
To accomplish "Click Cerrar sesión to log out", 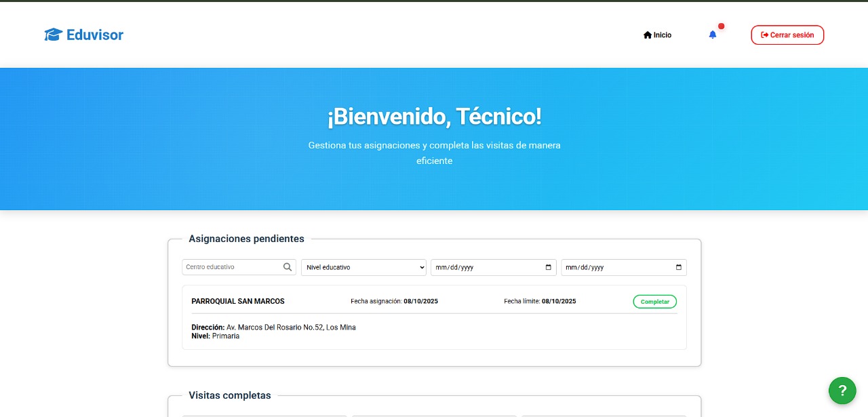I will coord(787,35).
